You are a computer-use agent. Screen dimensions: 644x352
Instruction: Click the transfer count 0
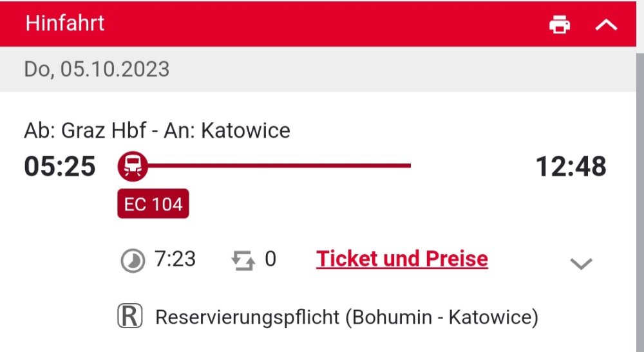click(270, 259)
